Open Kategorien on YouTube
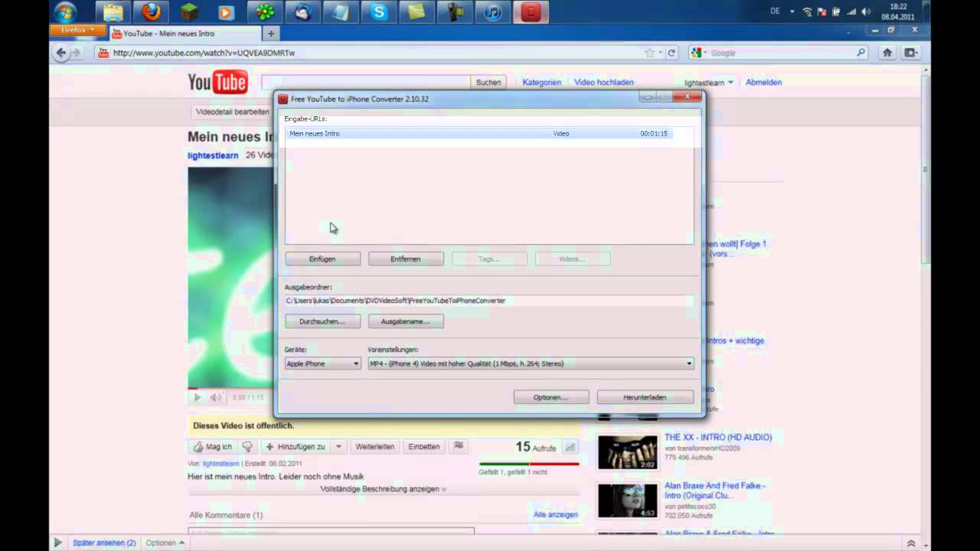Viewport: 980px width, 551px height. point(542,82)
